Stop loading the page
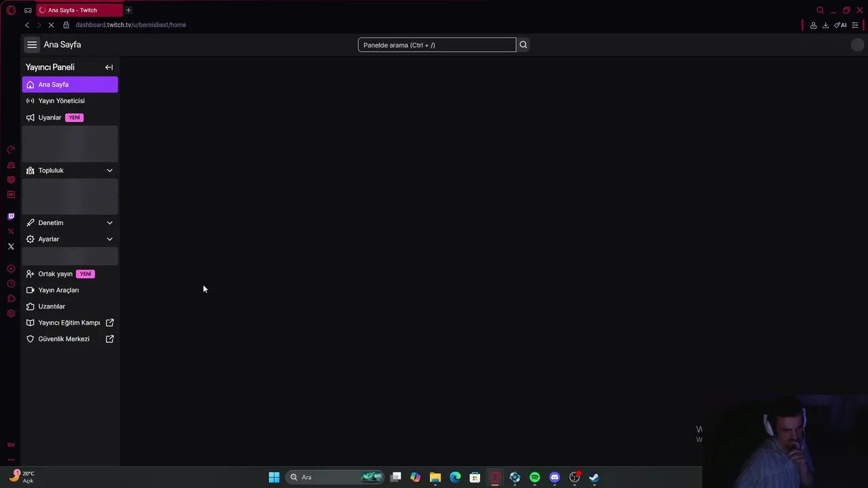868x488 pixels. click(x=52, y=25)
